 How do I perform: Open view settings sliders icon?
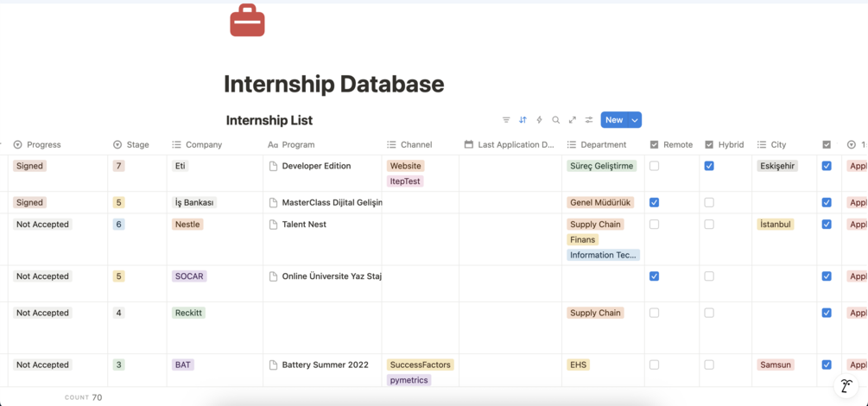pyautogui.click(x=589, y=120)
